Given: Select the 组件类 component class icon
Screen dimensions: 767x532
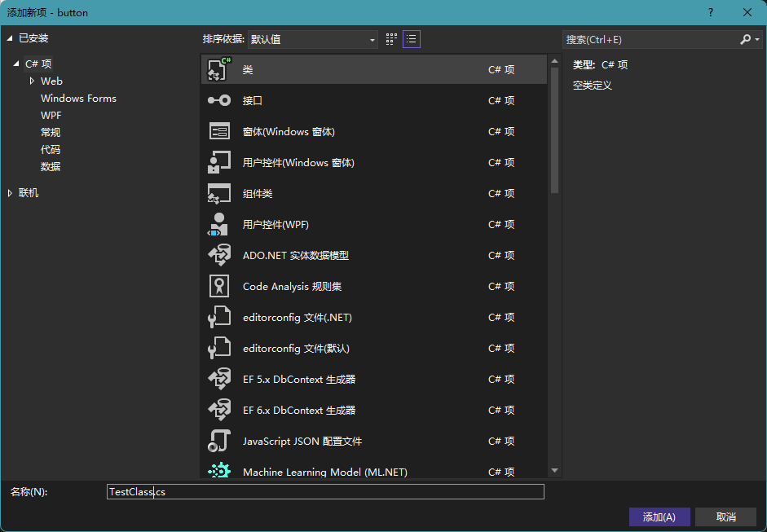Looking at the screenshot, I should tap(218, 193).
